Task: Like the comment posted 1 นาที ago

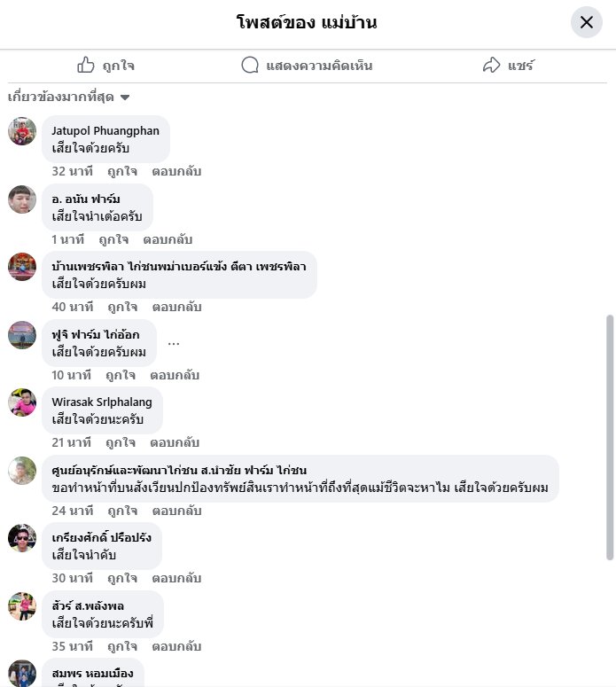Action: pos(113,239)
